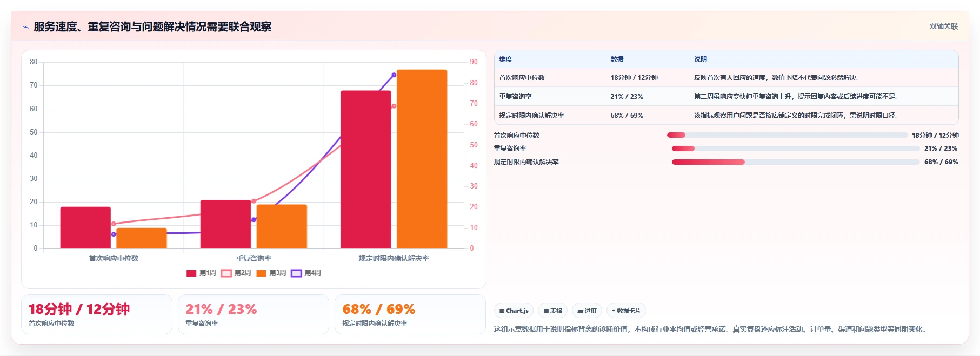980x356 pixels.
Task: Click the 重复咨询率 progress bar
Action: [796, 149]
